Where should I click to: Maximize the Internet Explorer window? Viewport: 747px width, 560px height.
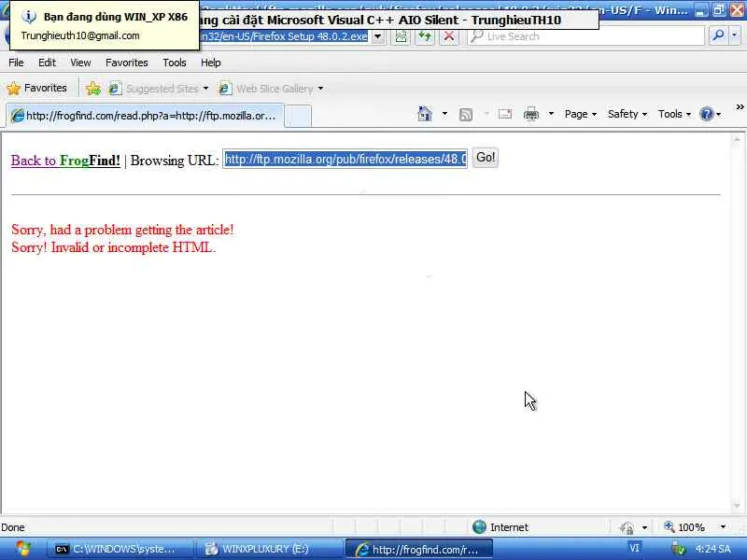(x=718, y=10)
